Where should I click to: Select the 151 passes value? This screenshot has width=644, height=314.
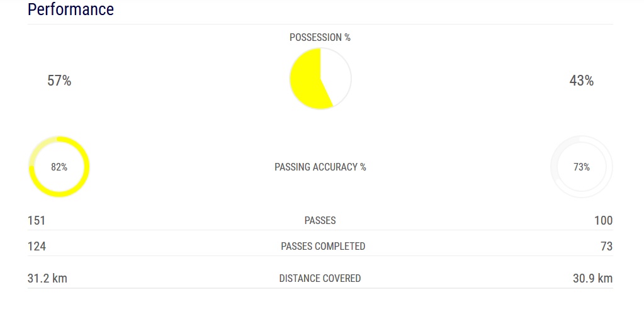(x=36, y=220)
